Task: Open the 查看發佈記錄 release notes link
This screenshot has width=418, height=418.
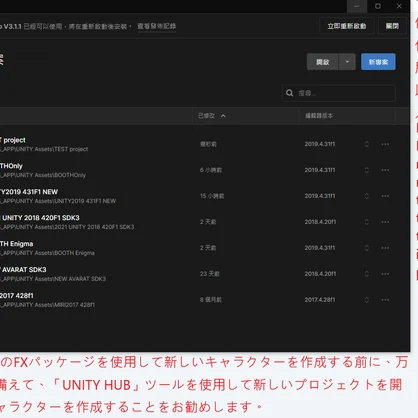Action: [157, 26]
